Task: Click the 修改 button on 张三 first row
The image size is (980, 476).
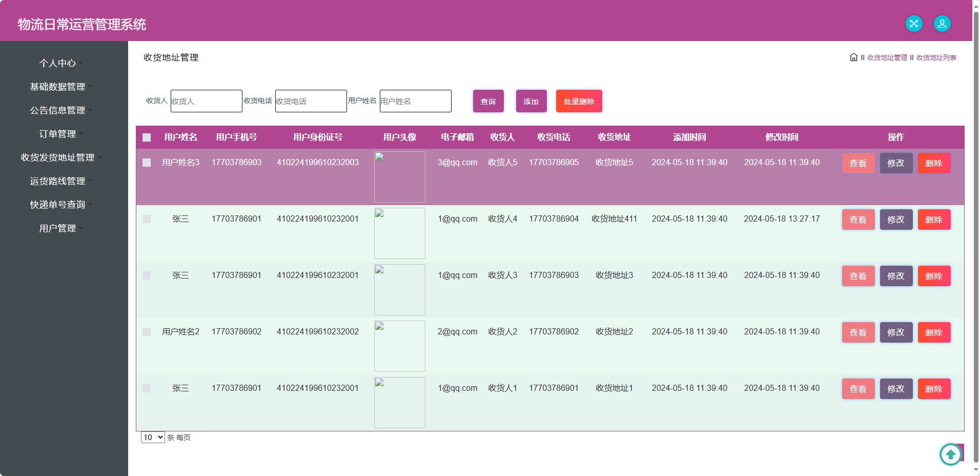Action: [x=896, y=219]
